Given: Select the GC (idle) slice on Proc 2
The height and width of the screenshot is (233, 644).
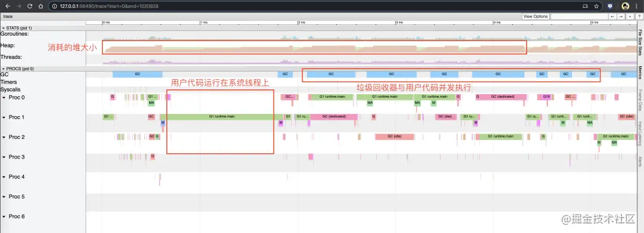Looking at the screenshot, I should (x=394, y=136).
